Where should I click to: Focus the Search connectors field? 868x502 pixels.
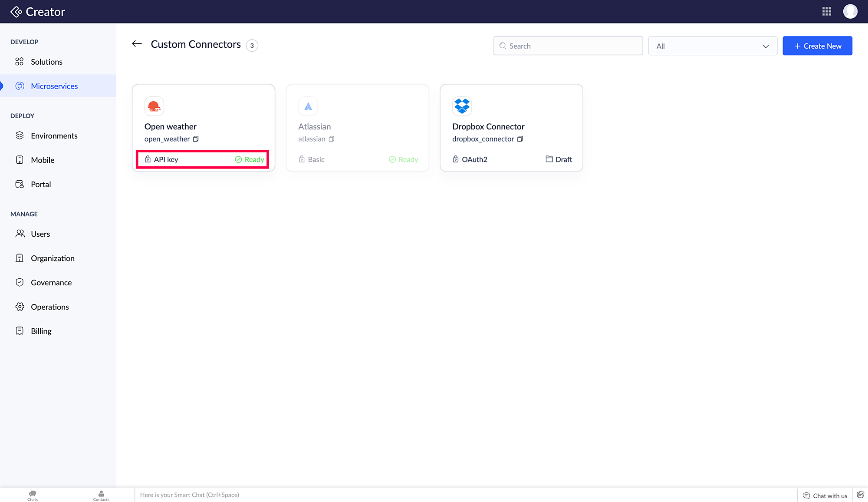568,46
